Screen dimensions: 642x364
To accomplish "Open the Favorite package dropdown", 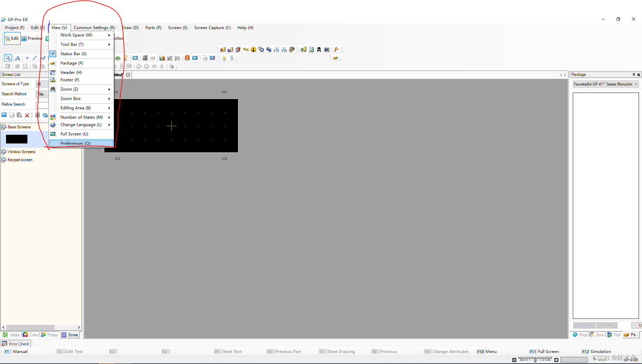I will point(606,84).
